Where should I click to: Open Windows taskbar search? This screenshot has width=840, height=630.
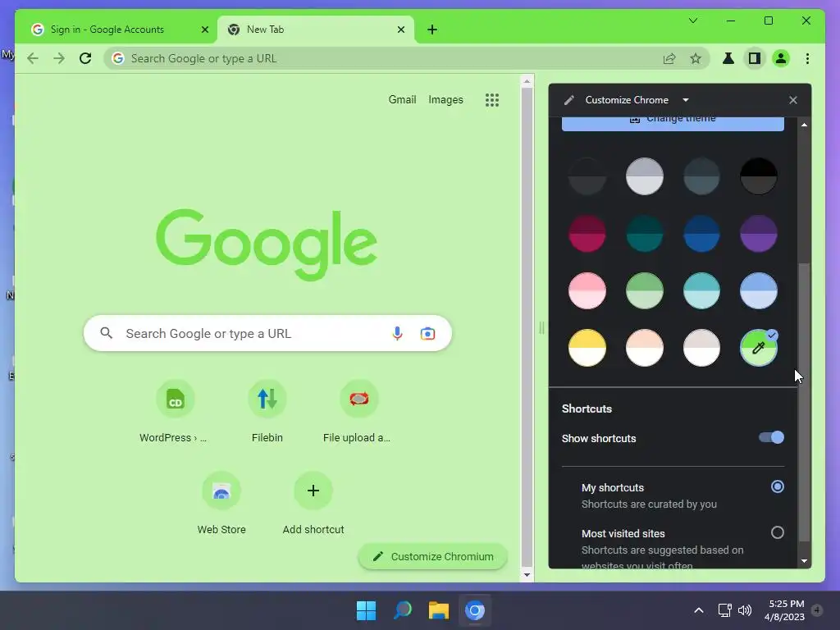pyautogui.click(x=402, y=610)
